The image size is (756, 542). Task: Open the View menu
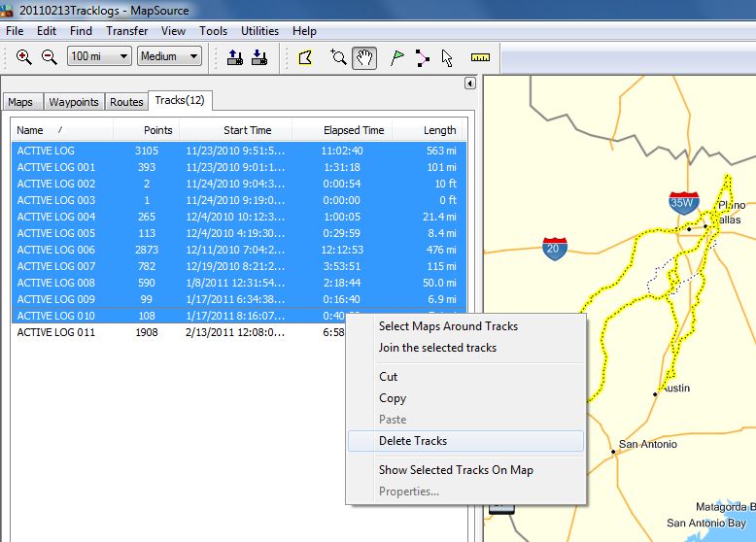tap(173, 31)
